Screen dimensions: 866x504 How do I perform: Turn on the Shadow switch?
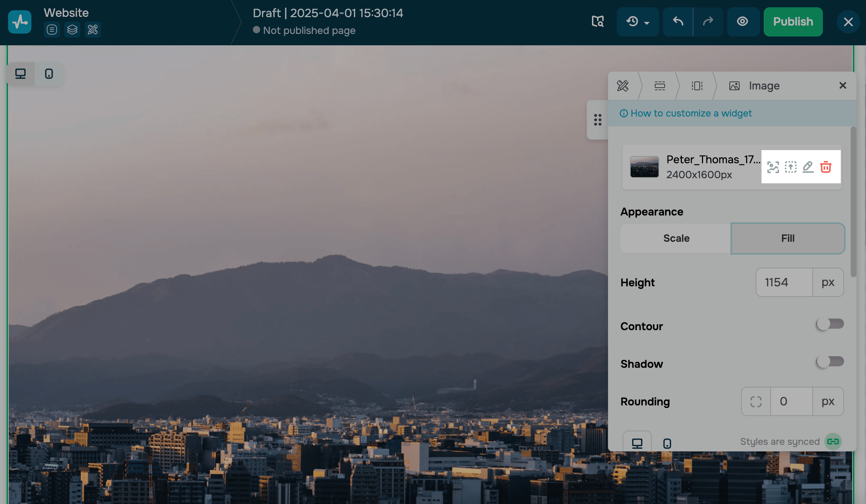(x=830, y=362)
